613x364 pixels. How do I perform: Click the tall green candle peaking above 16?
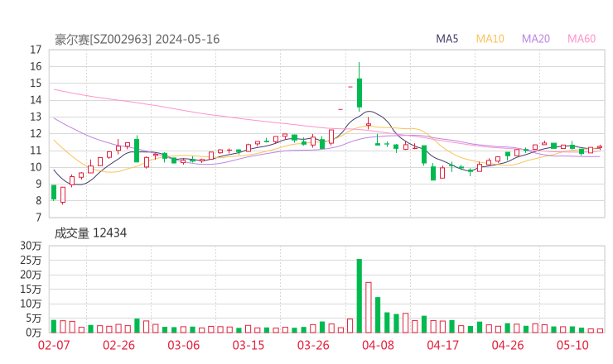pyautogui.click(x=360, y=93)
